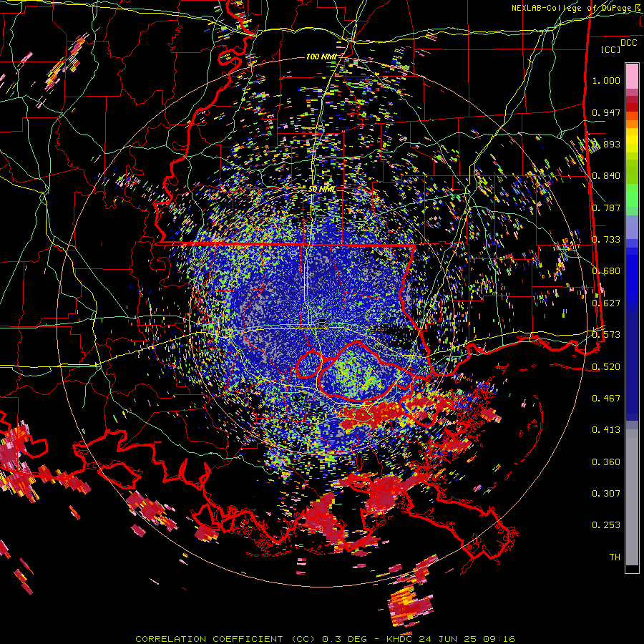Screen dimensions: 644x644
Task: Click the 1.000 value on the legend
Action: (x=606, y=80)
